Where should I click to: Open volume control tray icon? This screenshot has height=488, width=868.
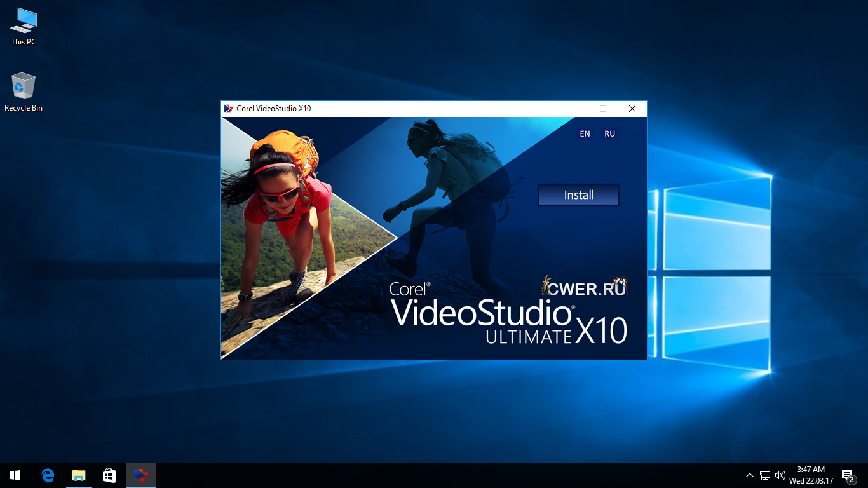tap(780, 475)
